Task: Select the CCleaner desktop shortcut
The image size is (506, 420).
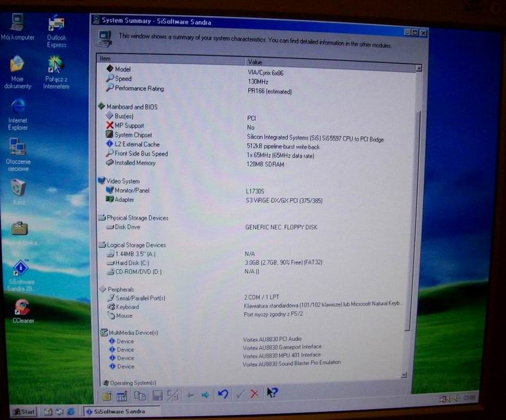Action: click(x=22, y=311)
